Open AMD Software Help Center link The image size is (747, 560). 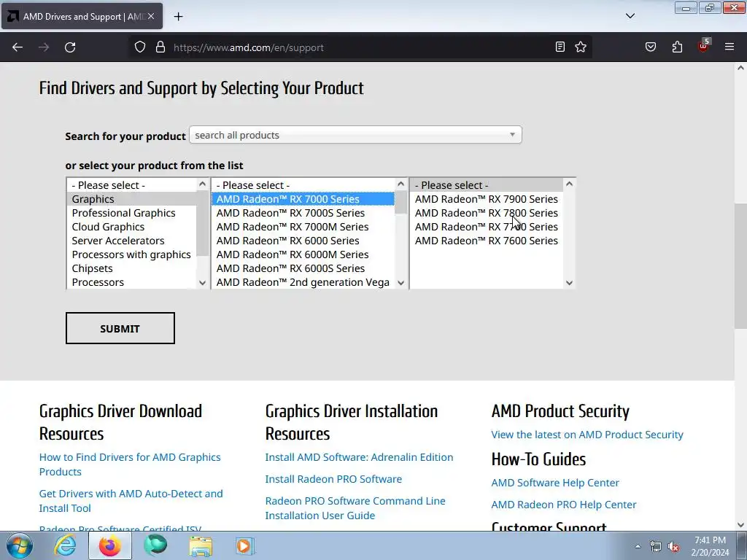[x=555, y=483]
